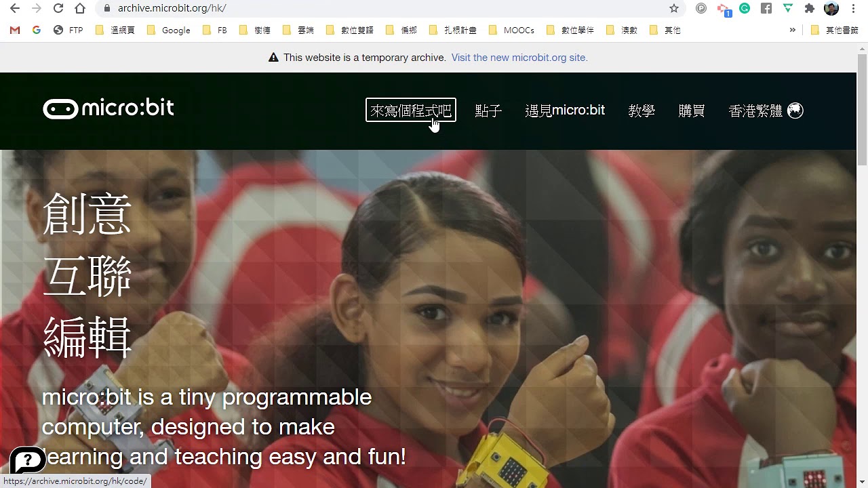Show hidden bookmarks via double chevron
The image size is (868, 488).
click(x=792, y=30)
